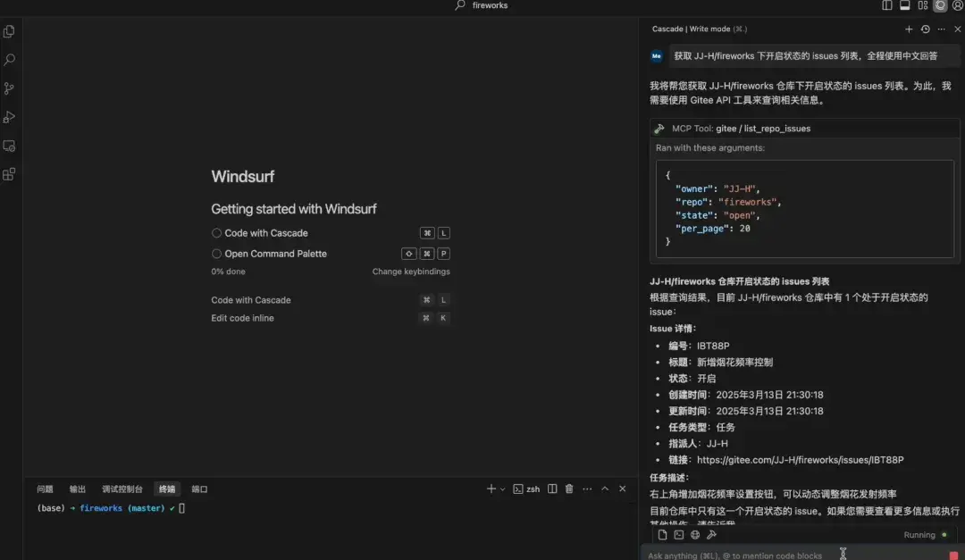Stop the running Cascade response

click(953, 556)
